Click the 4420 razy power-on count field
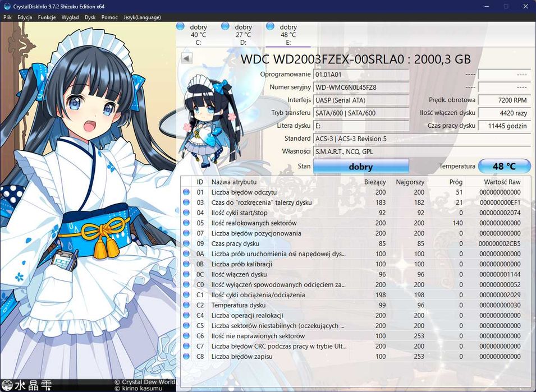 tap(504, 113)
